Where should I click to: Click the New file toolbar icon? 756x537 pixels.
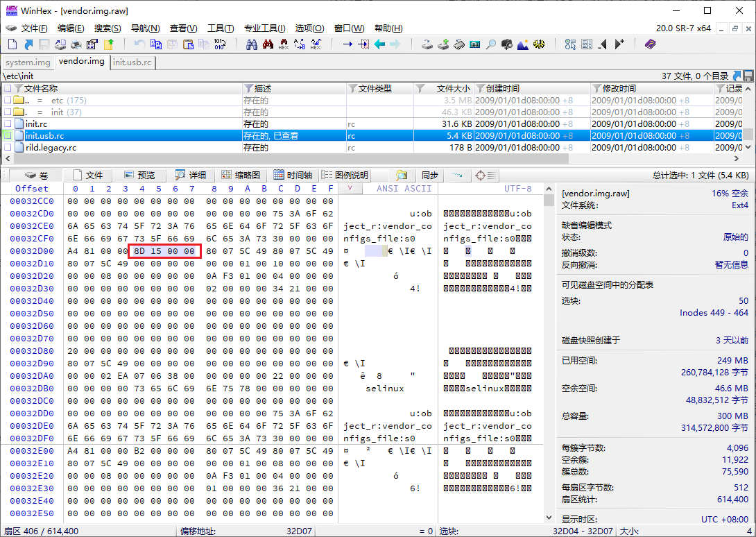click(x=12, y=44)
